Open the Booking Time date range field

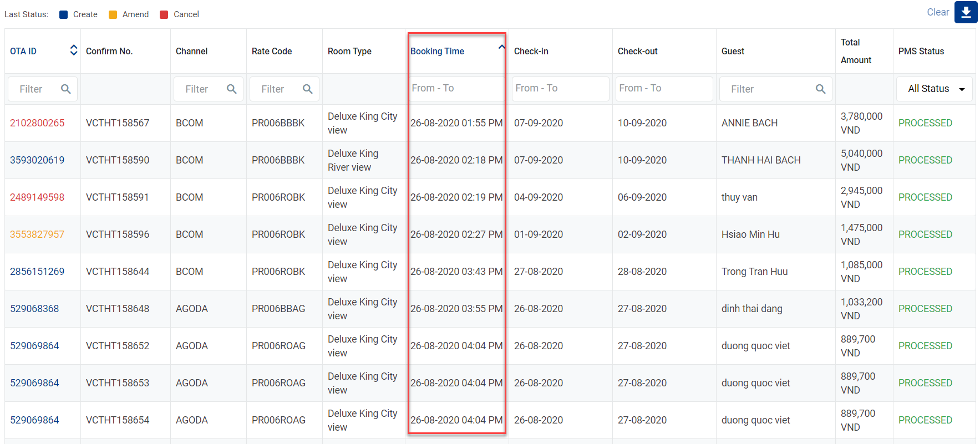coord(456,89)
